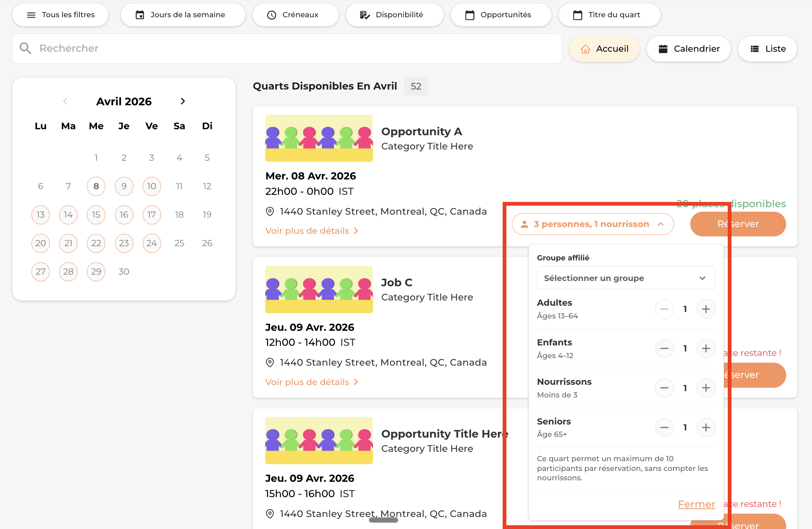Select the Accueil view
The image size is (812, 529).
pyautogui.click(x=604, y=49)
